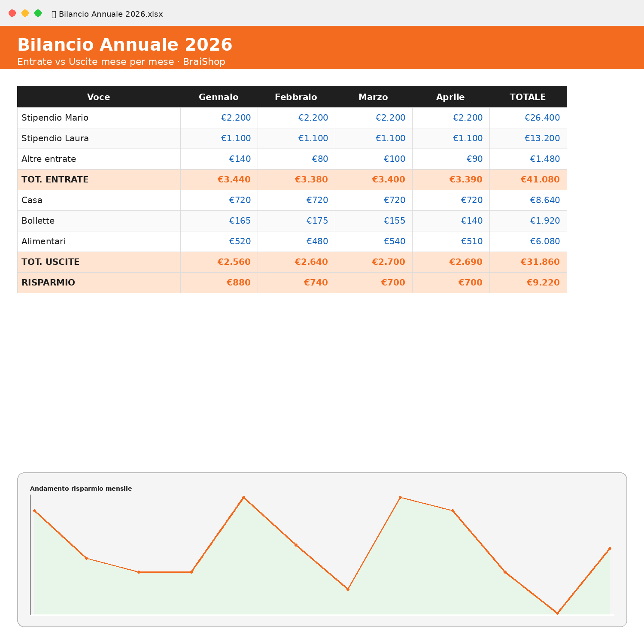Viewport: 644px width, 644px height.
Task: Select Stipendio Mario total €26.400
Action: 528,118
